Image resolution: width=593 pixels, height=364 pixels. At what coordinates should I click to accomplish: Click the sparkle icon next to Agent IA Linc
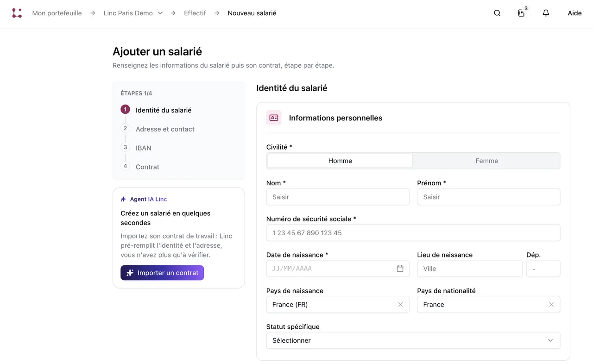123,199
